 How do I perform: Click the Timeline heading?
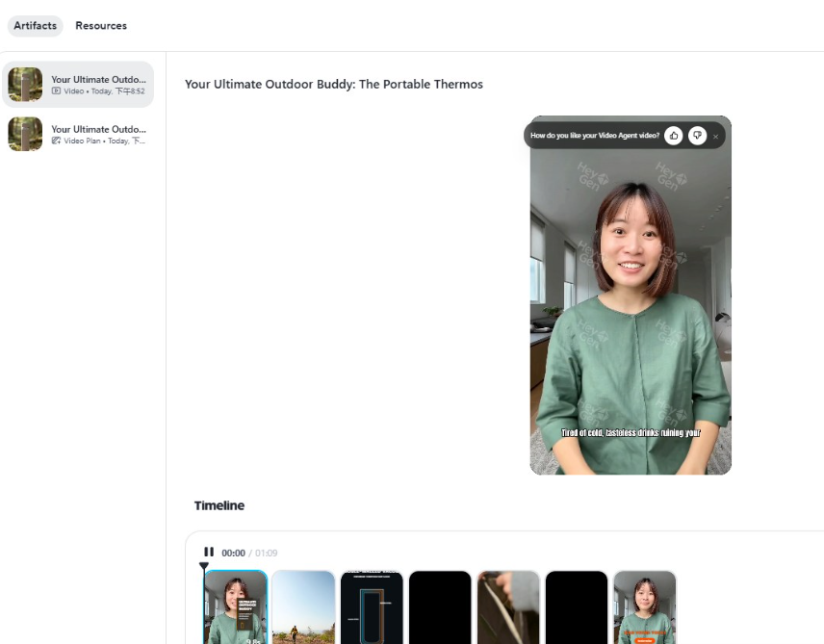pos(219,505)
